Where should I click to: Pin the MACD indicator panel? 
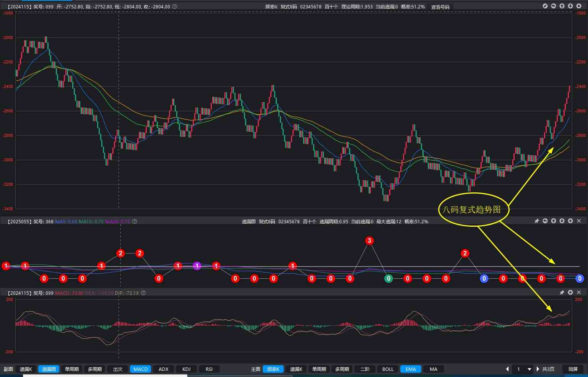click(562, 292)
